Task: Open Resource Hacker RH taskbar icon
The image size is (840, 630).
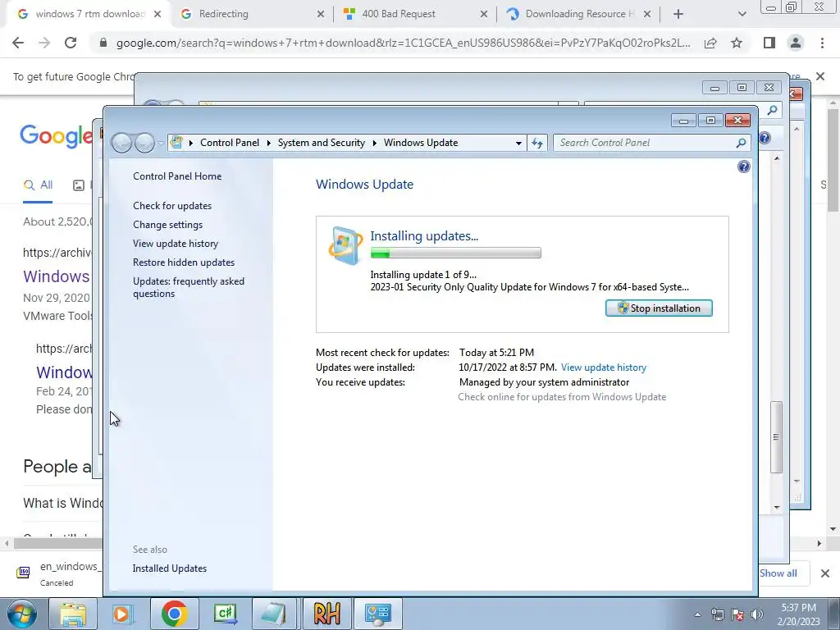Action: [326, 614]
